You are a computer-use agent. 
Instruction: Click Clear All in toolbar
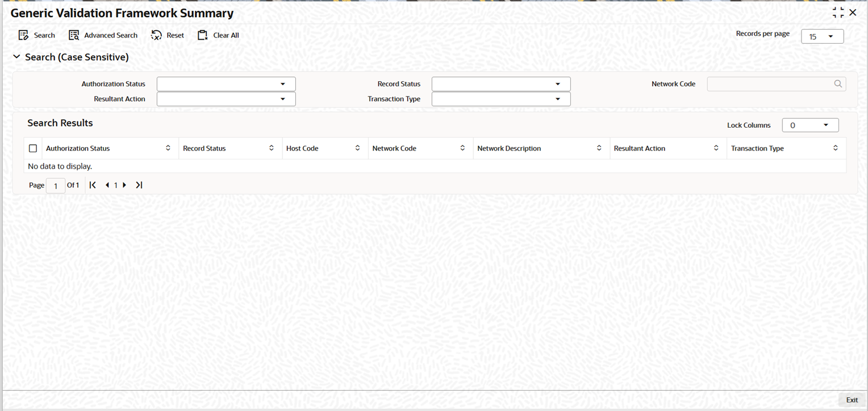(x=218, y=35)
